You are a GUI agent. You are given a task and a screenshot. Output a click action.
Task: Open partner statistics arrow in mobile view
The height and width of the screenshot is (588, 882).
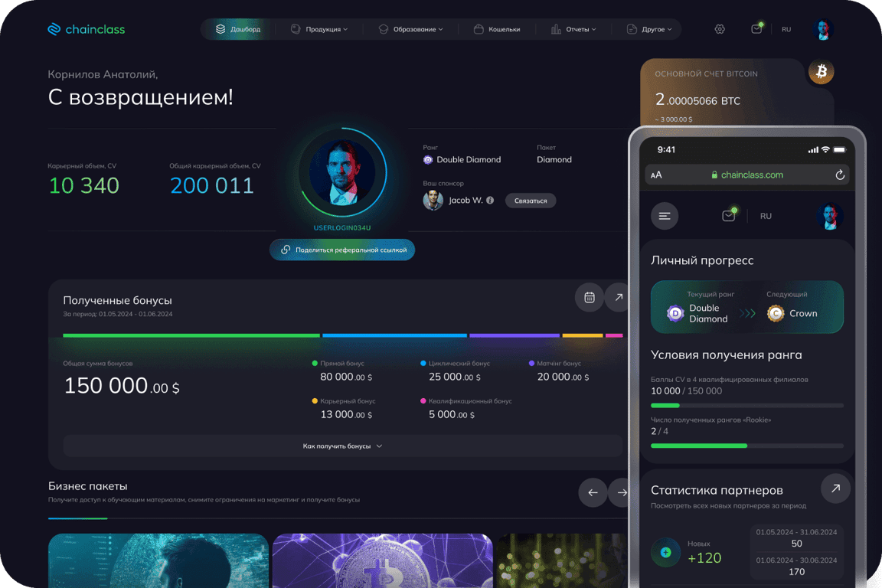pos(835,488)
